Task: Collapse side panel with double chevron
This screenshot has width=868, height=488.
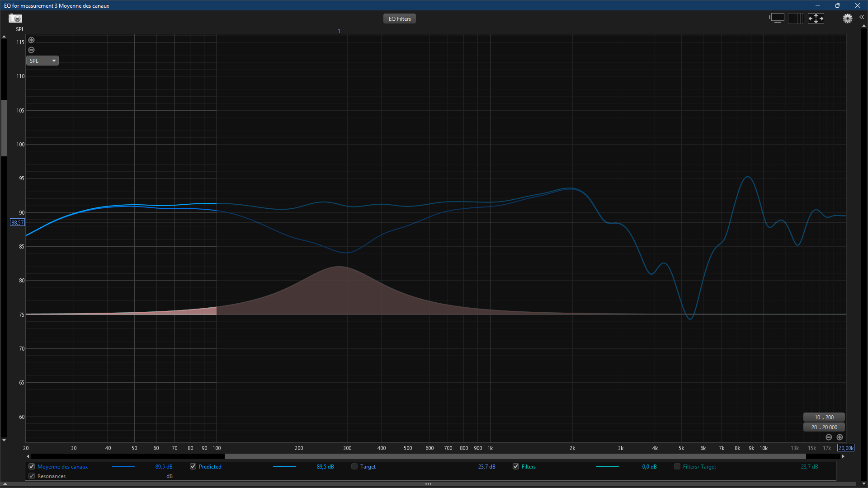Action: (x=861, y=17)
